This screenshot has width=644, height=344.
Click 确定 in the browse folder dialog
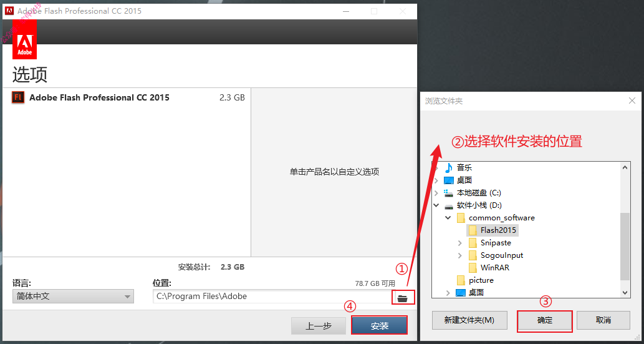[545, 320]
